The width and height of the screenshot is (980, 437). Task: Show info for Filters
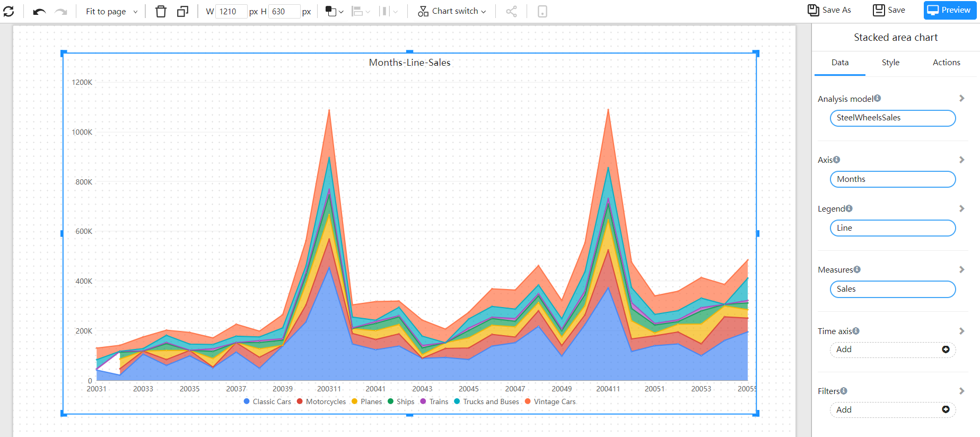click(844, 390)
